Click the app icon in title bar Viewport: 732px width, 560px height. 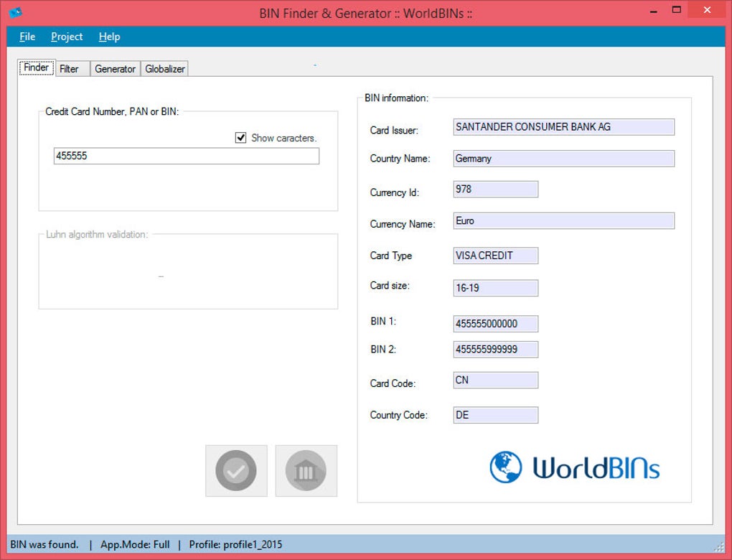click(15, 12)
